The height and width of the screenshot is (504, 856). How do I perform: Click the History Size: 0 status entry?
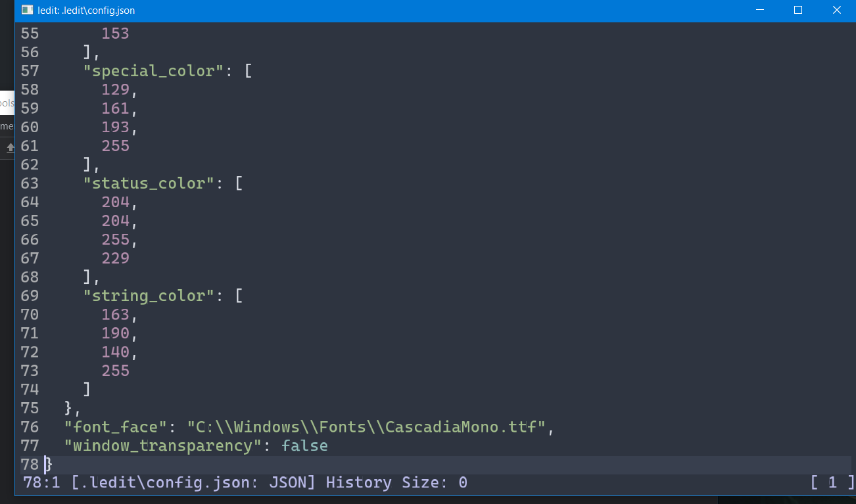pos(396,483)
